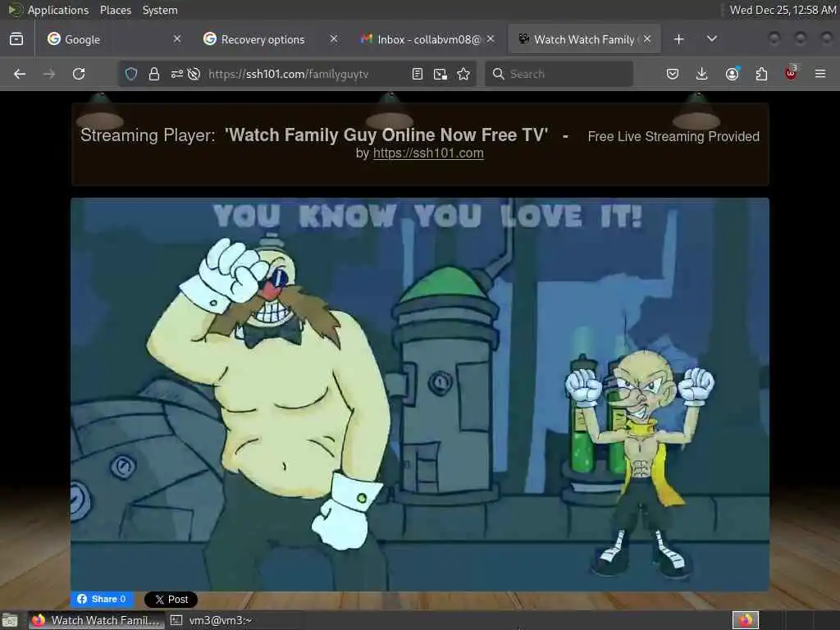Open the extensions puzzle icon
The width and height of the screenshot is (840, 630).
[x=761, y=74]
